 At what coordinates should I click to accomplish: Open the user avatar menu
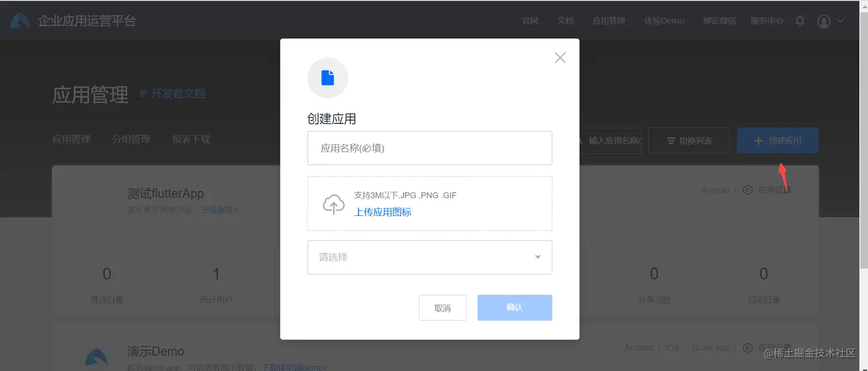click(824, 21)
